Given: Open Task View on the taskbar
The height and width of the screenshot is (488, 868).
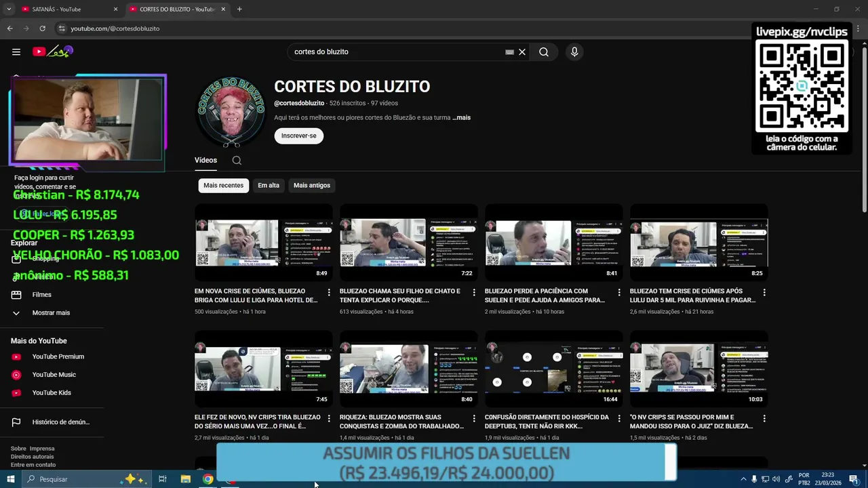Looking at the screenshot, I should 163,479.
